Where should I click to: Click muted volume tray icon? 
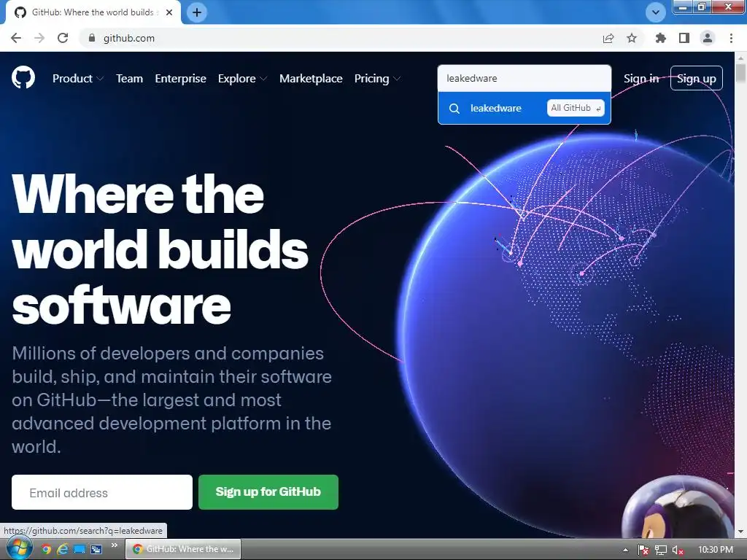coord(678,550)
